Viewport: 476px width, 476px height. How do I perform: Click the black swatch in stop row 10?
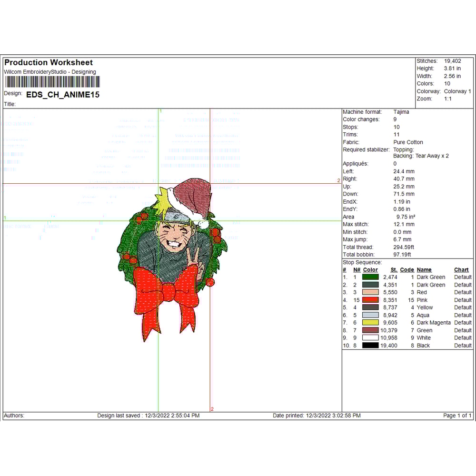coord(370,346)
